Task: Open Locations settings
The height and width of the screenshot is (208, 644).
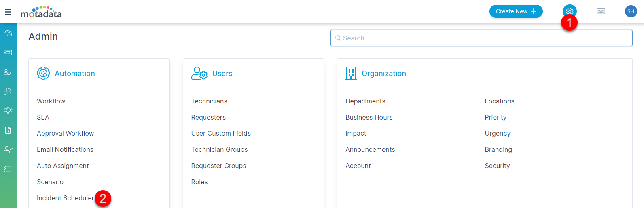Action: click(500, 101)
